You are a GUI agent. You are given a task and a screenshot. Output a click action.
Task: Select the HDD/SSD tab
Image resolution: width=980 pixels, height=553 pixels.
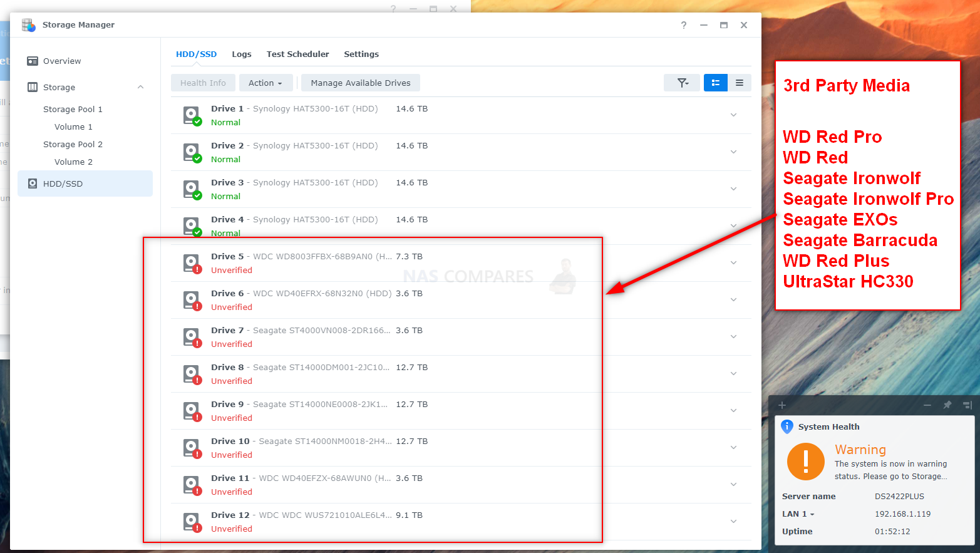[x=197, y=54]
